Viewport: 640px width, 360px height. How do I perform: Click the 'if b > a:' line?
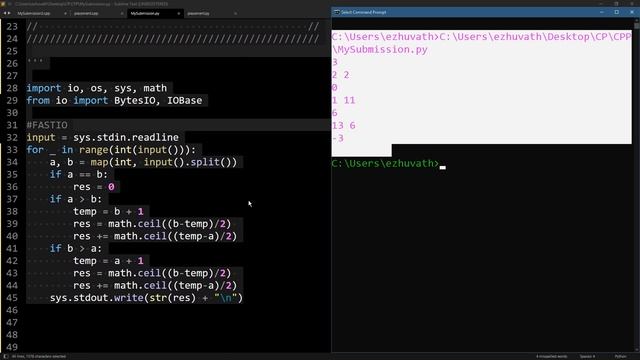click(76, 249)
